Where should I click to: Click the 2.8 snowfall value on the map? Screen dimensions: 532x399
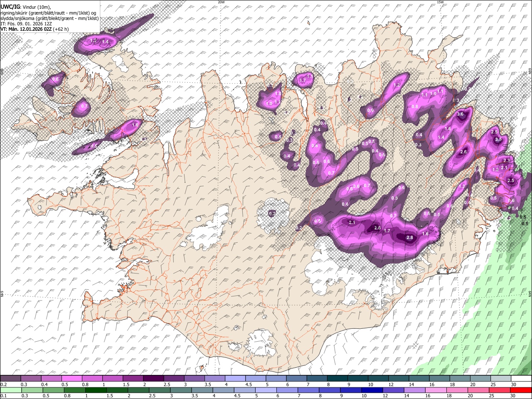pyautogui.click(x=410, y=237)
